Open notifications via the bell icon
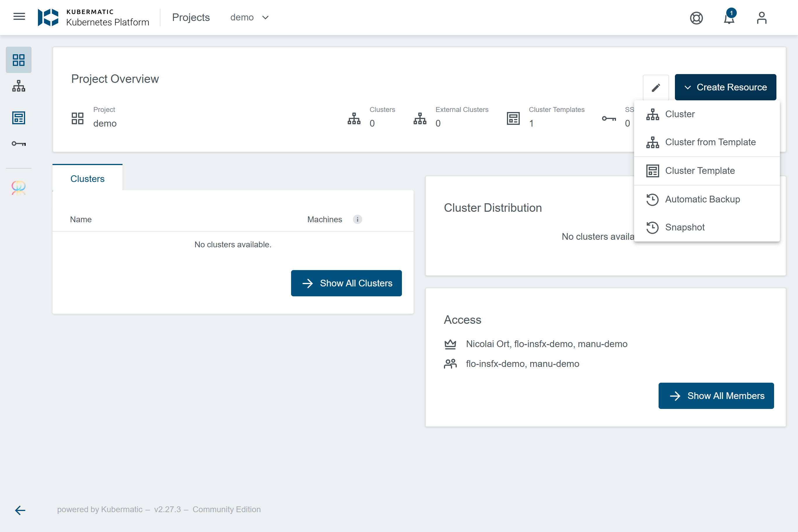The width and height of the screenshot is (798, 532). (729, 19)
